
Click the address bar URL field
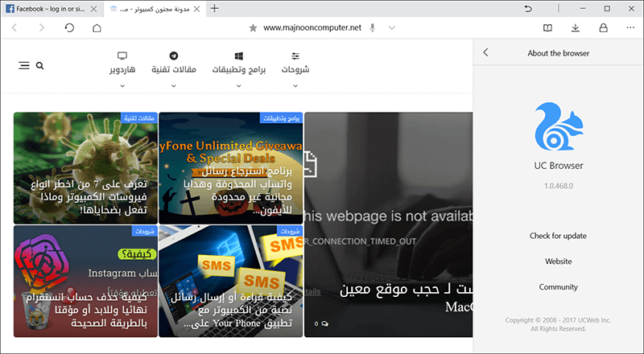[x=312, y=27]
